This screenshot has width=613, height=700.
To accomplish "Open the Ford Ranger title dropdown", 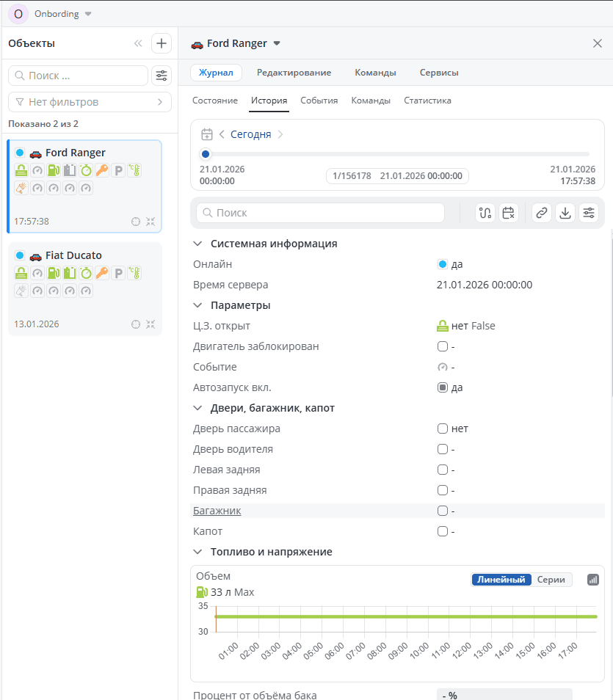I will pyautogui.click(x=277, y=43).
